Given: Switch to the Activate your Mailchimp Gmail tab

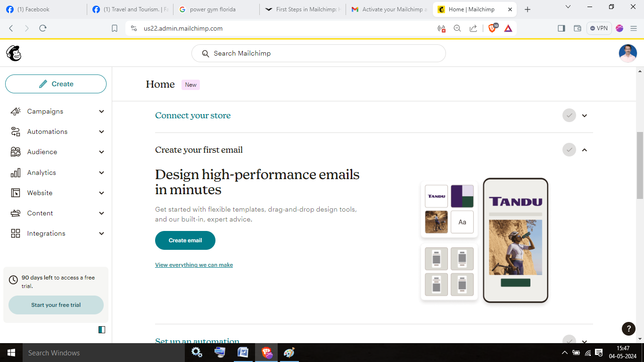Looking at the screenshot, I should pos(389,9).
